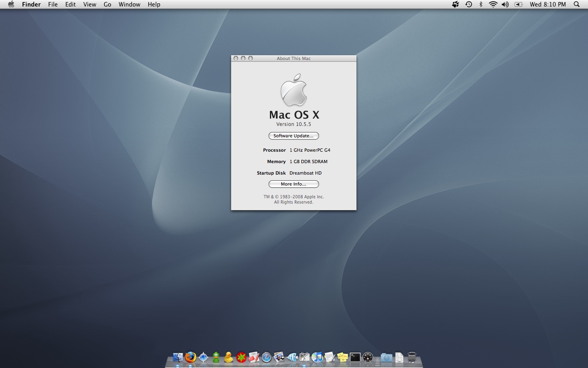The width and height of the screenshot is (588, 368).
Task: Open the Documents stack in Dock
Action: pyautogui.click(x=399, y=357)
